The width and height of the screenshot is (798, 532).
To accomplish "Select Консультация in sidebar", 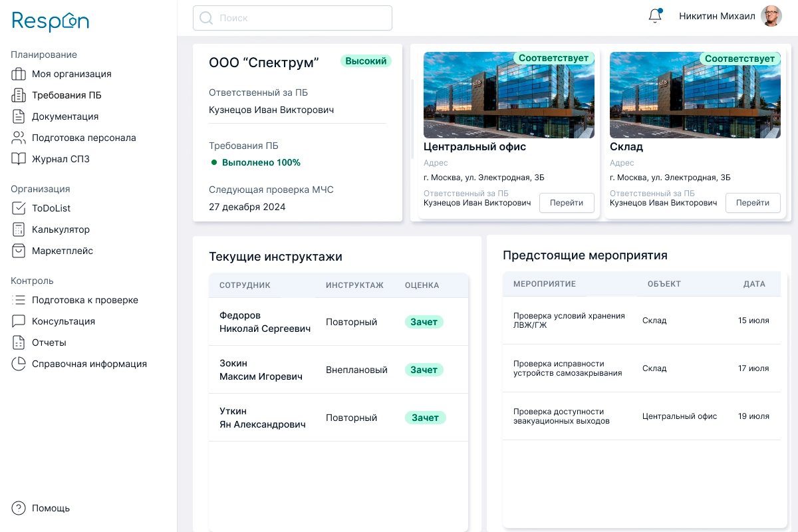I will click(63, 321).
